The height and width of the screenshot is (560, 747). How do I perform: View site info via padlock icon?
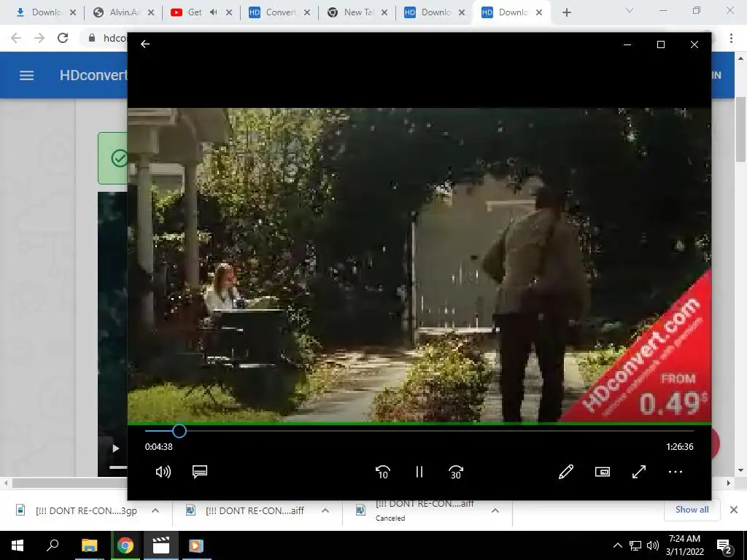(92, 38)
